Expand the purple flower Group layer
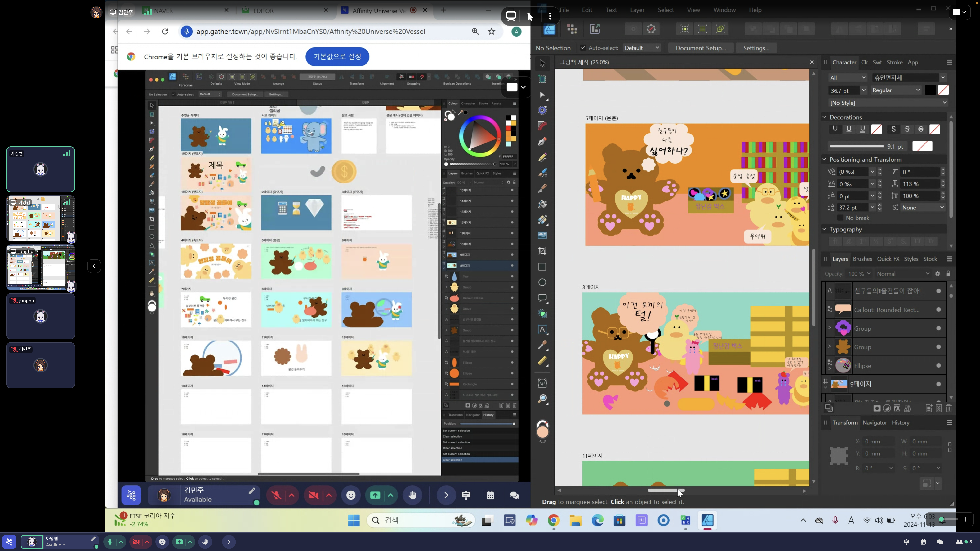980x551 pixels. [x=829, y=327]
